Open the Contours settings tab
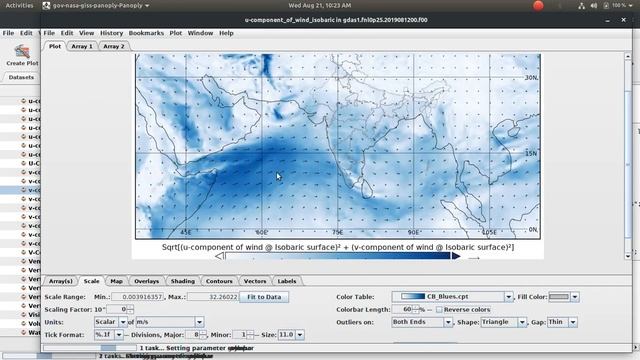Screen dimensions: 640x360 point(219,281)
